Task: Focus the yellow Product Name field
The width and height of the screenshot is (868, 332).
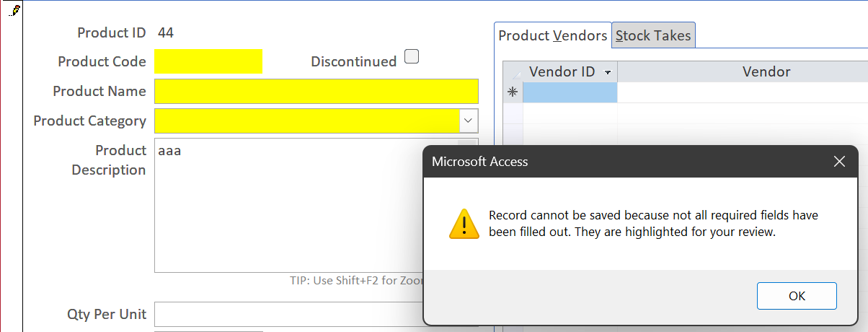Action: [316, 92]
